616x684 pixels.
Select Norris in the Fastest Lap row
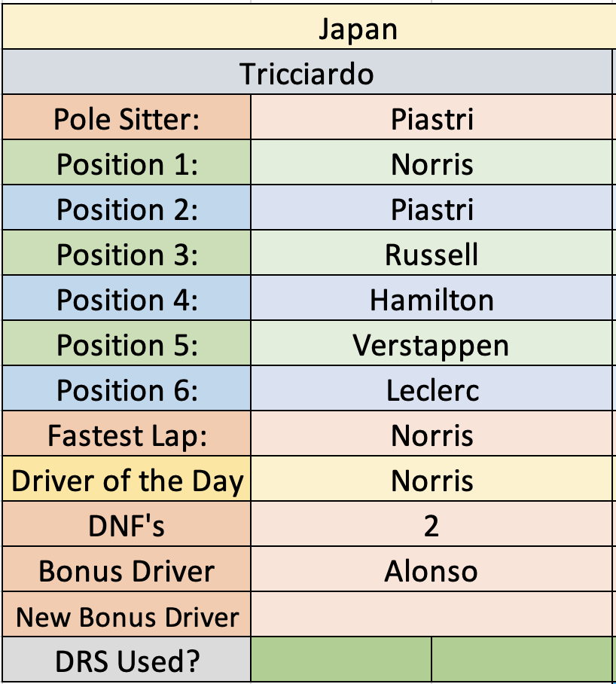(432, 434)
